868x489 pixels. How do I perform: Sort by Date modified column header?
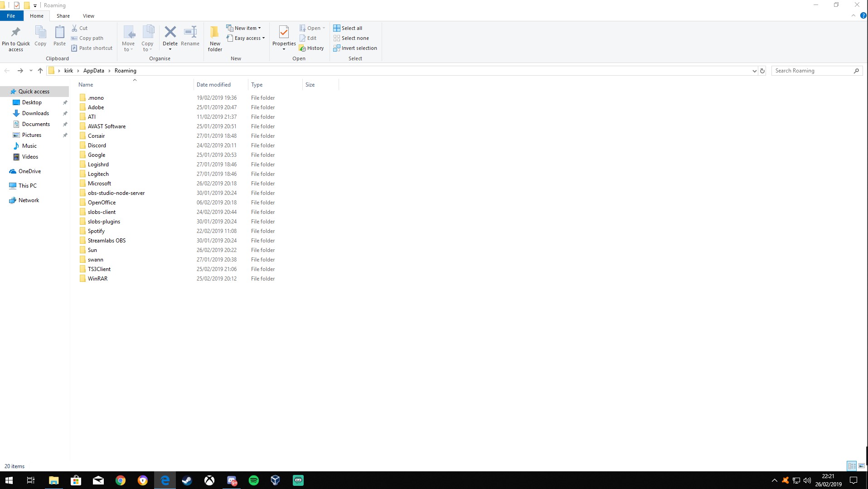(213, 85)
